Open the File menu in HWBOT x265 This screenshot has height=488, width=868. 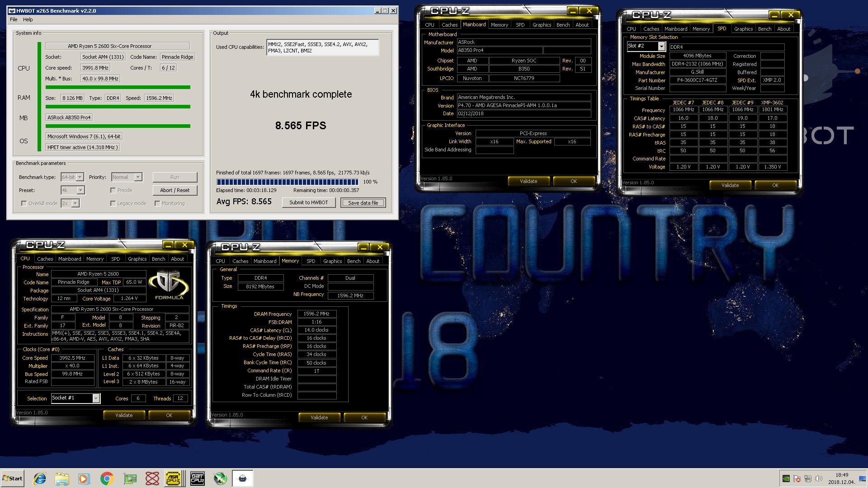pos(14,19)
